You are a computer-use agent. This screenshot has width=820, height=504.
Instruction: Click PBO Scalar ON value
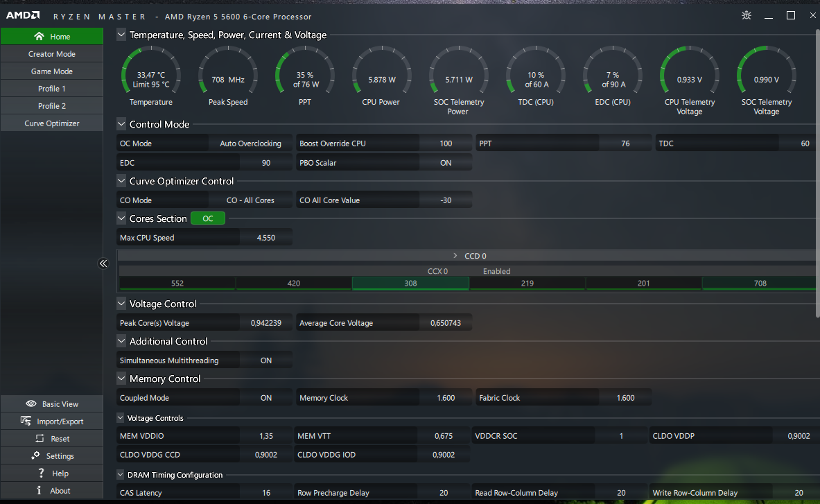[x=446, y=163]
